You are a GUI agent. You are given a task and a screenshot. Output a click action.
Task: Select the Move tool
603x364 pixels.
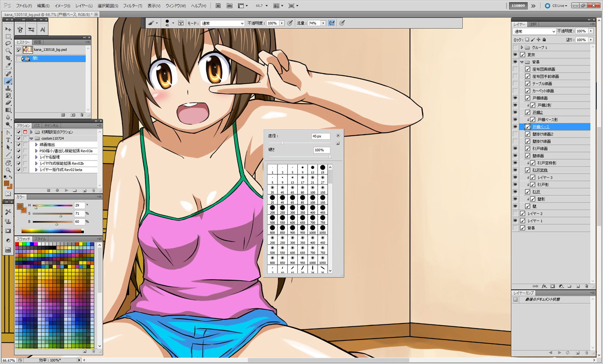[x=8, y=29]
